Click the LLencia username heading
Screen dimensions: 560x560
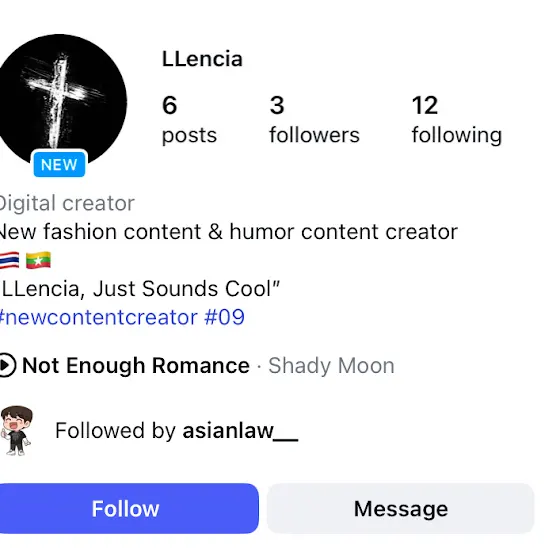pyautogui.click(x=202, y=59)
